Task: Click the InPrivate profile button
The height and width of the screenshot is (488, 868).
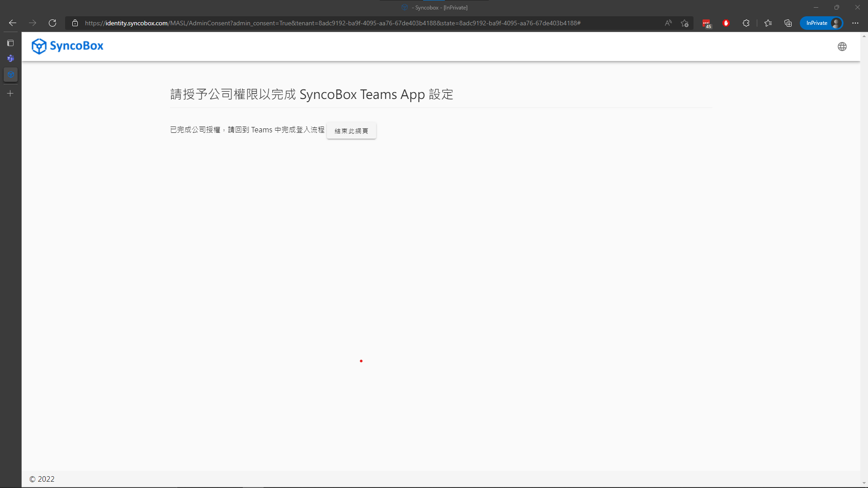Action: point(821,23)
